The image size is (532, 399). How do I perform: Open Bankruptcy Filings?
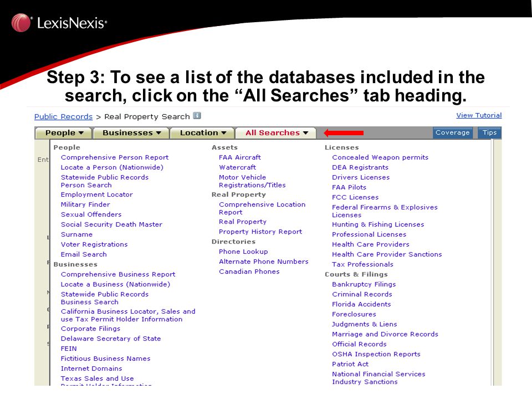pyautogui.click(x=364, y=284)
